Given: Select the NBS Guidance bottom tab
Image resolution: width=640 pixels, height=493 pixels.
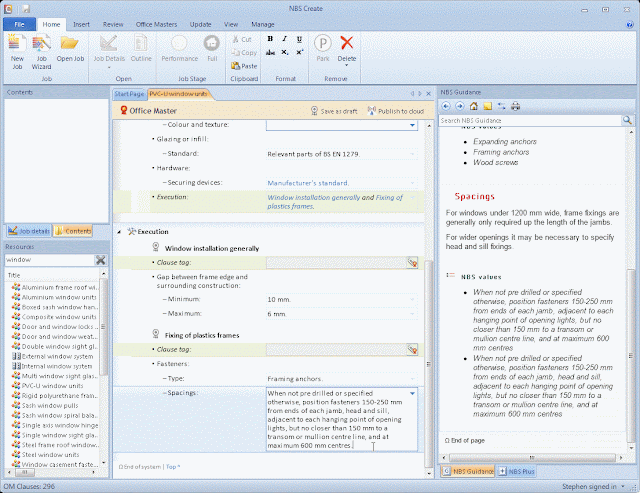Looking at the screenshot, I should [468, 471].
